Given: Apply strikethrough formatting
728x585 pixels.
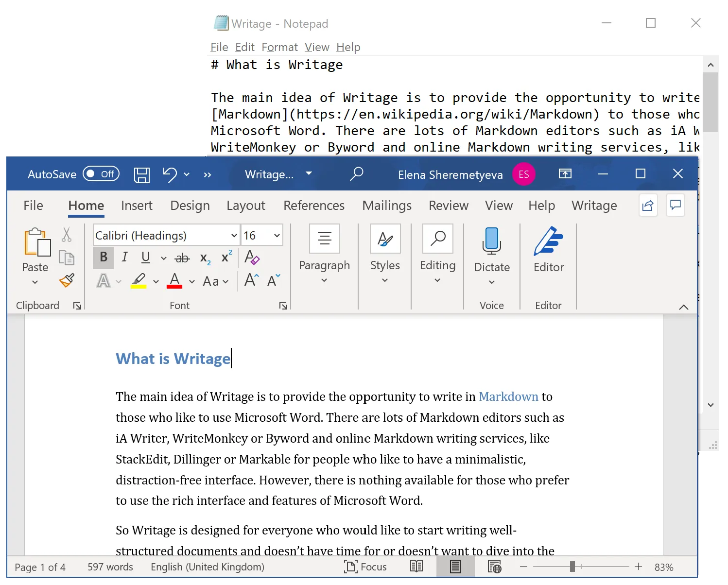Looking at the screenshot, I should click(182, 258).
